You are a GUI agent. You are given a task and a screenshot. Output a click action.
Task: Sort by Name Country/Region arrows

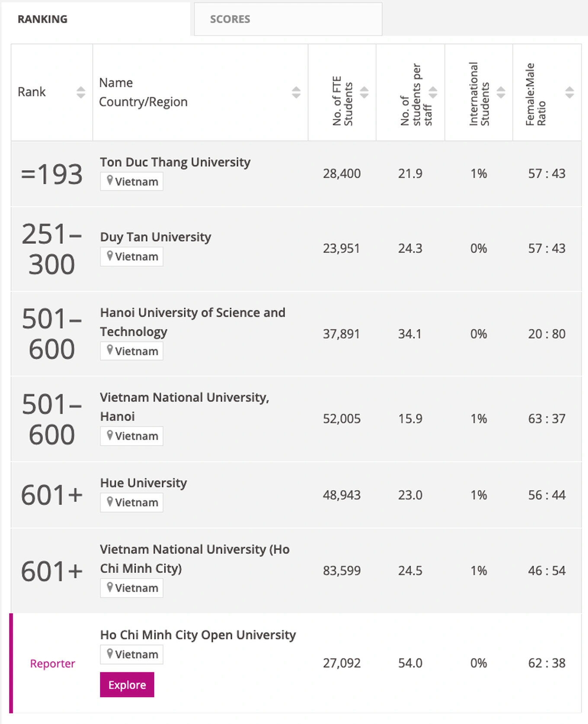click(296, 92)
